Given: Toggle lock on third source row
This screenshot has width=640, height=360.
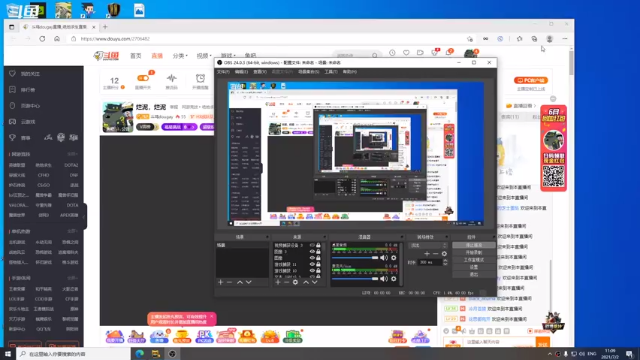Looking at the screenshot, I should pyautogui.click(x=318, y=258).
